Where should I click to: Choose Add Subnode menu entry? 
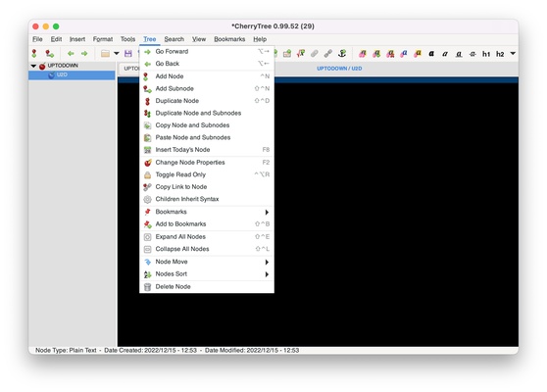coord(207,88)
